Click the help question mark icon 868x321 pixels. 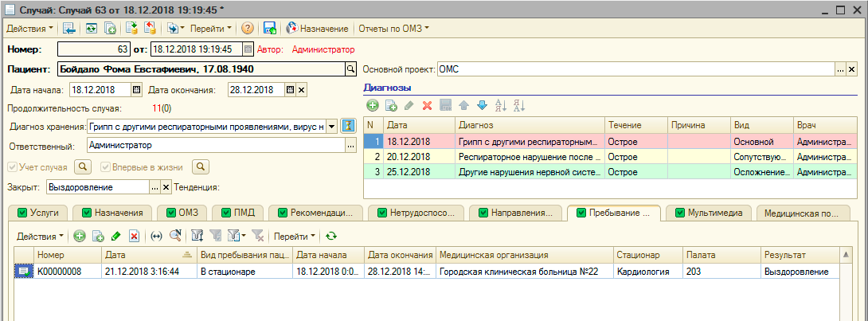[248, 28]
